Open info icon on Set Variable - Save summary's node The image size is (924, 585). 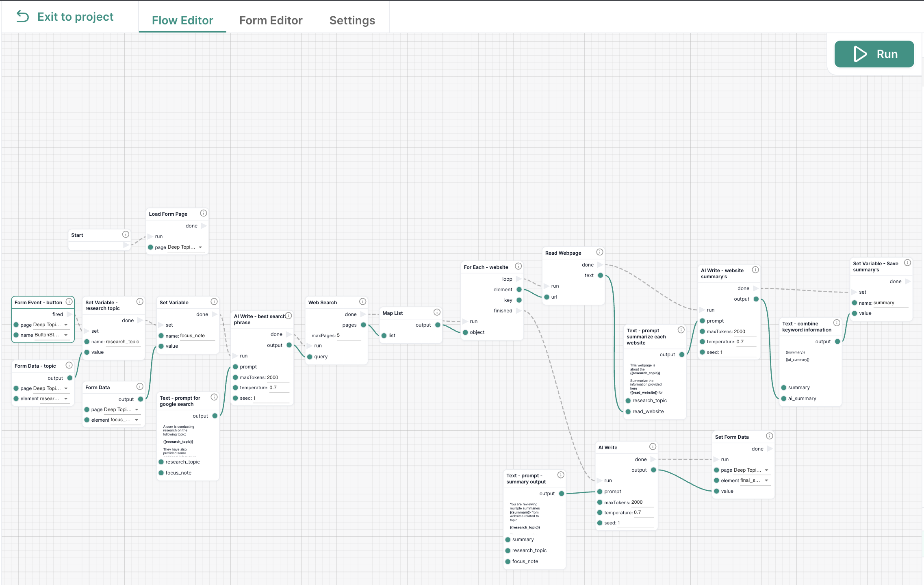(x=907, y=263)
